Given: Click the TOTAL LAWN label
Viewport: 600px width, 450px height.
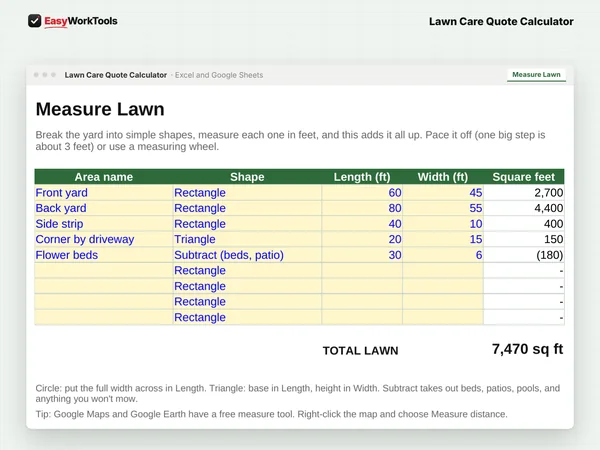Looking at the screenshot, I should click(x=360, y=351).
